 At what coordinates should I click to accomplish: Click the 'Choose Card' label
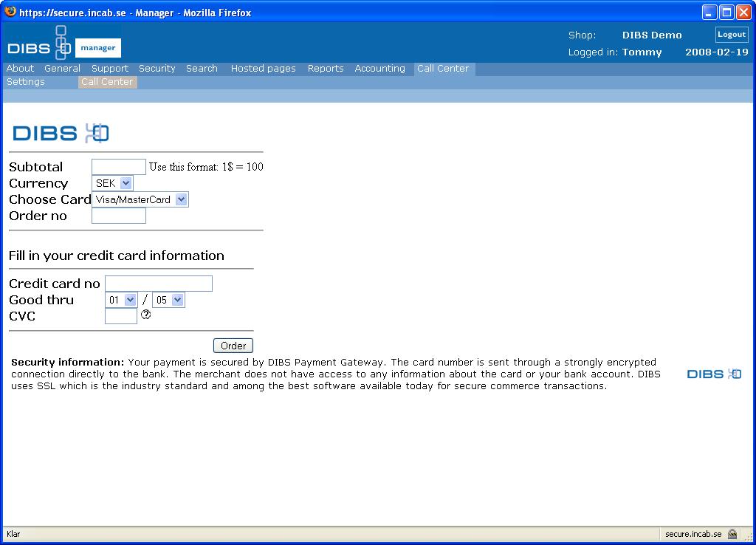pos(50,199)
